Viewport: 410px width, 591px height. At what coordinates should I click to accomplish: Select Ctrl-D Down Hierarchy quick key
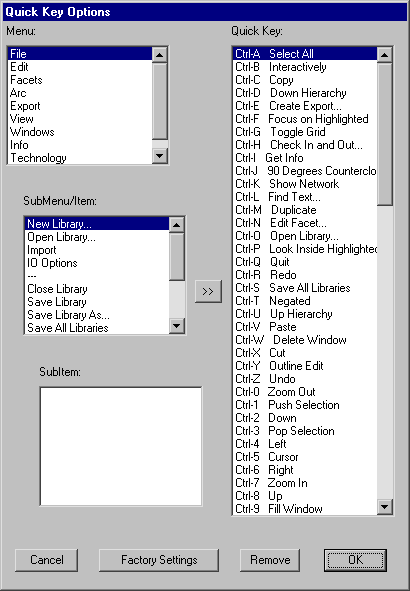pos(305,93)
